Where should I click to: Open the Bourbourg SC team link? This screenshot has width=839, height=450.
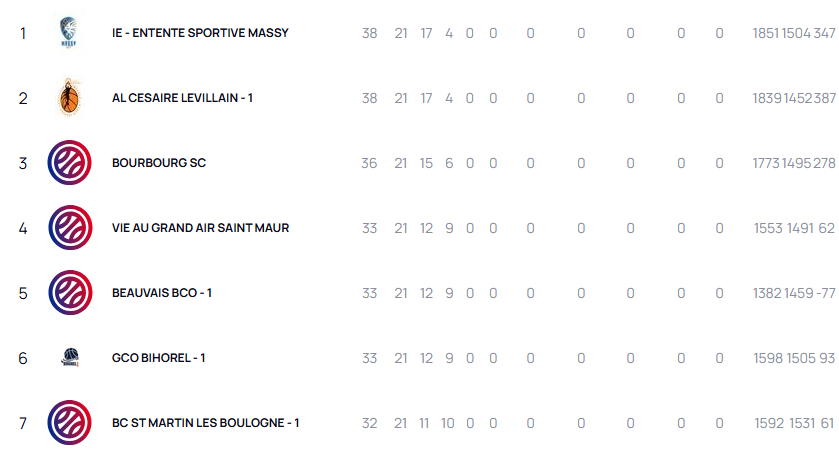[x=159, y=163]
